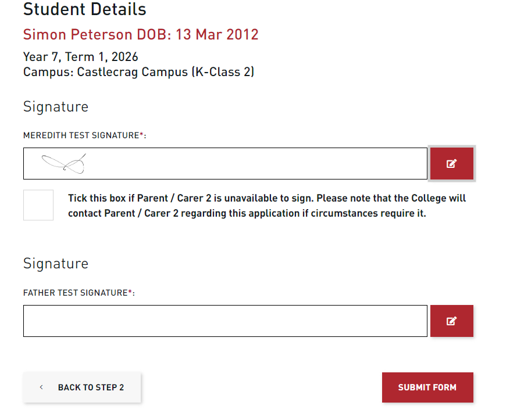The image size is (517, 420).
Task: Tick the Parent / Carer 2 unavailable checkbox
Action: [38, 205]
